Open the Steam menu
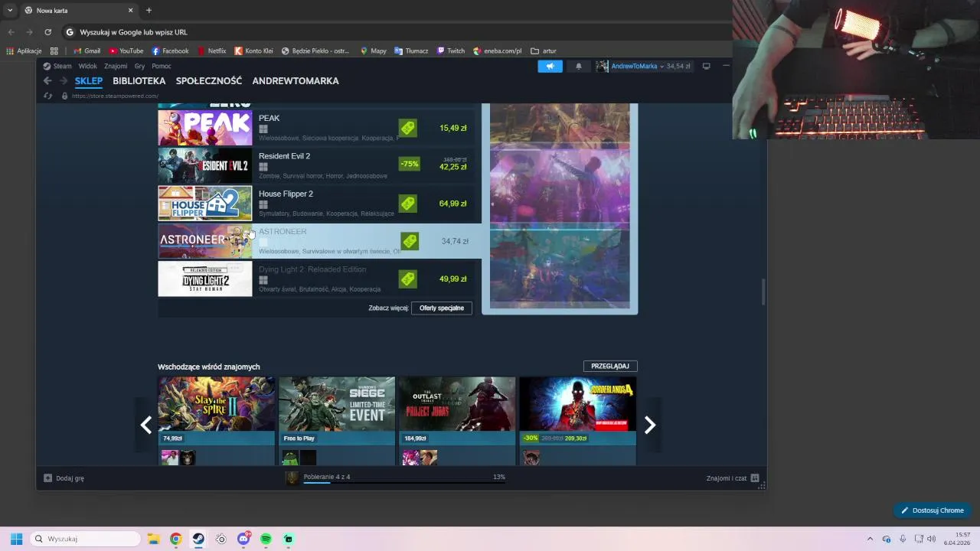 click(57, 66)
